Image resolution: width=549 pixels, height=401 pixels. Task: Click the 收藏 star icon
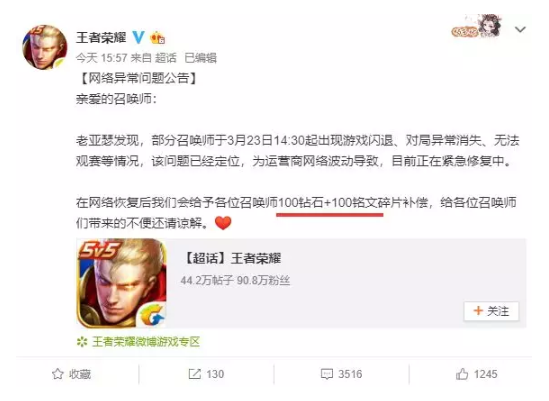pos(58,374)
